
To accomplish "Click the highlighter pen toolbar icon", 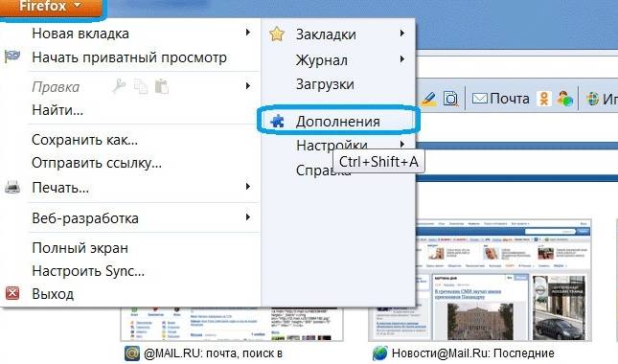I will (428, 99).
